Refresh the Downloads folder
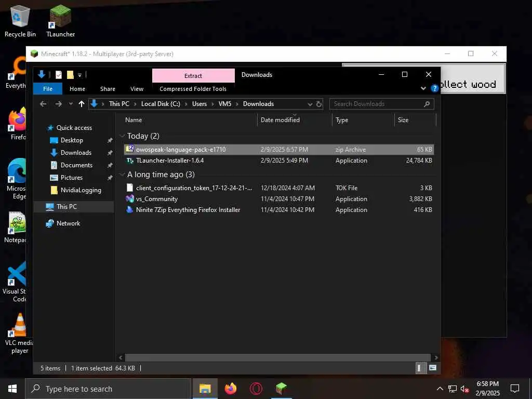Screen dimensions: 532x399 (x=318, y=104)
